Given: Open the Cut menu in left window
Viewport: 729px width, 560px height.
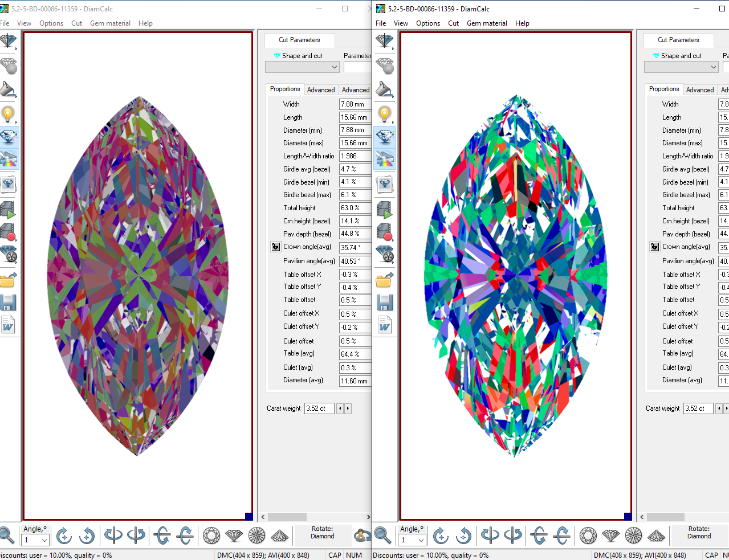Looking at the screenshot, I should coord(77,23).
